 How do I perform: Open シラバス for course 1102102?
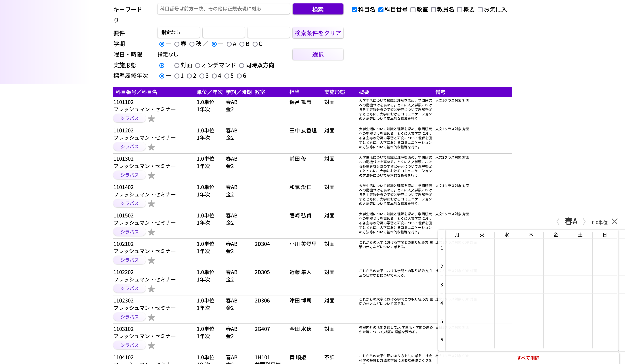click(x=129, y=260)
